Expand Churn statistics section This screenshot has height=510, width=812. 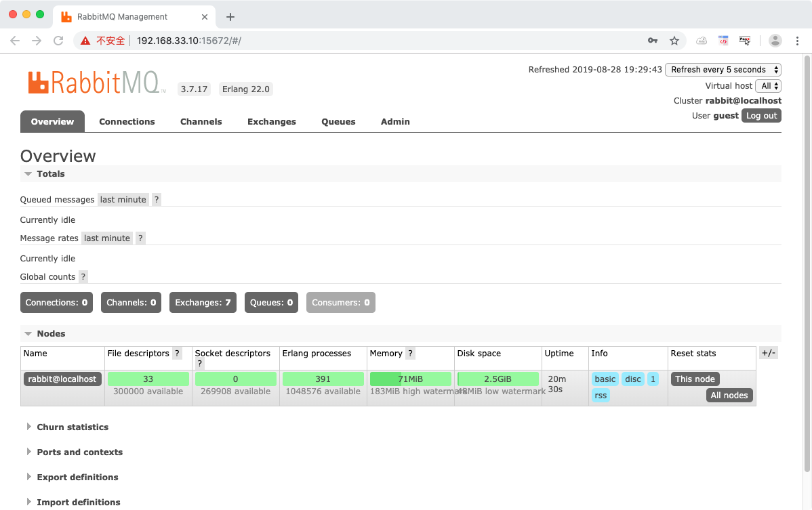(73, 427)
